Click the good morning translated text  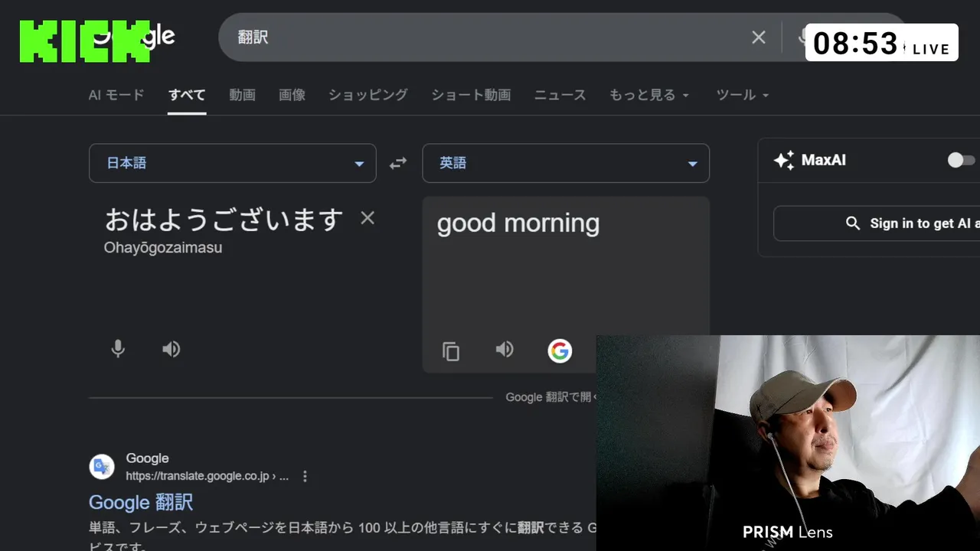click(518, 223)
